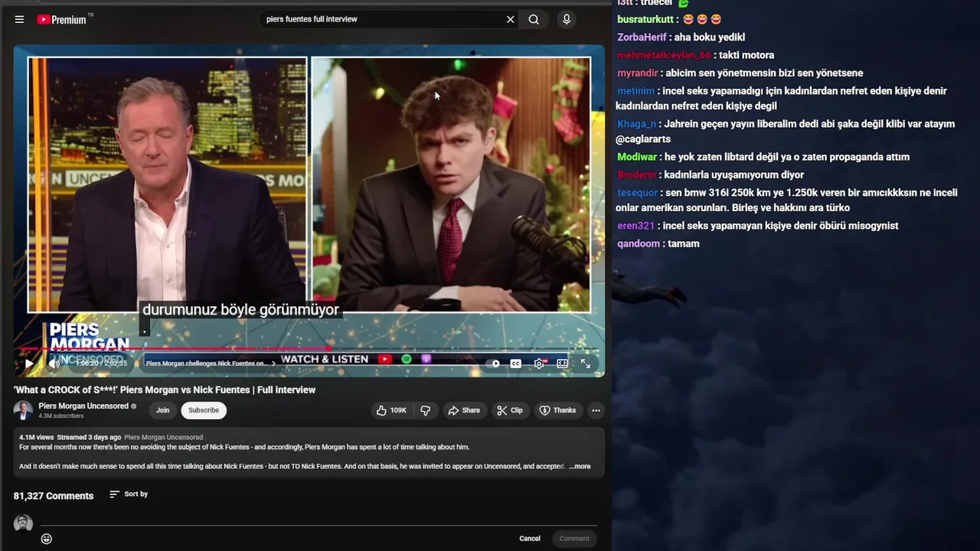Click chat username mehmetaliceylan_66
Viewport: 980px width, 551px height.
click(664, 55)
